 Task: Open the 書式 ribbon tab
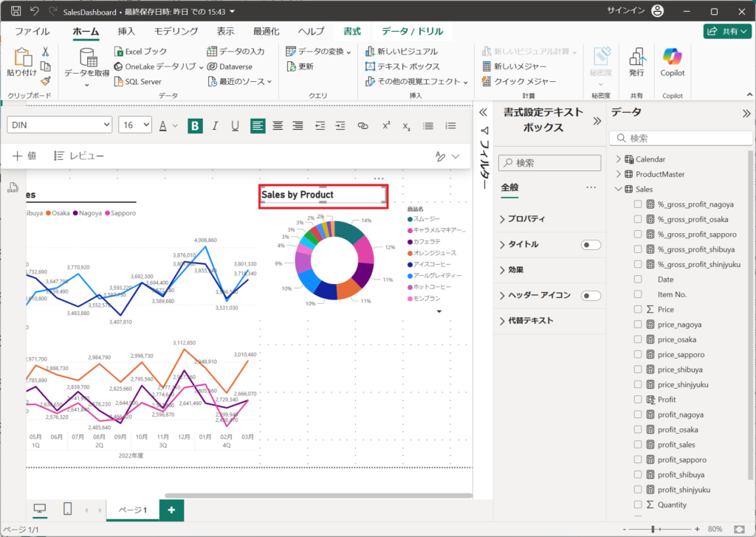click(x=352, y=31)
